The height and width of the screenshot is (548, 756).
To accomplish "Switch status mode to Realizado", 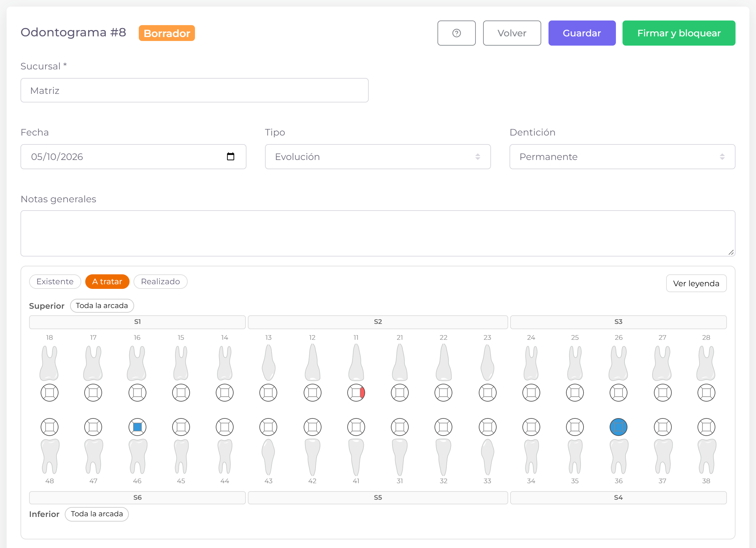I will point(160,281).
